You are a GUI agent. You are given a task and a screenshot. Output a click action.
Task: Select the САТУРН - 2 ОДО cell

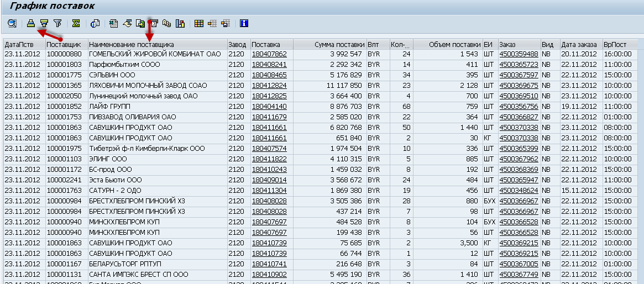click(158, 191)
